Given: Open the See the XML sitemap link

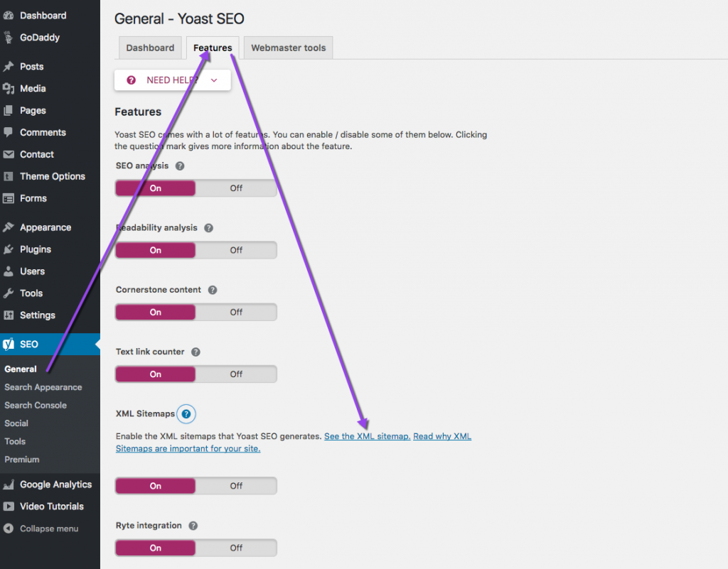Looking at the screenshot, I should pos(367,436).
